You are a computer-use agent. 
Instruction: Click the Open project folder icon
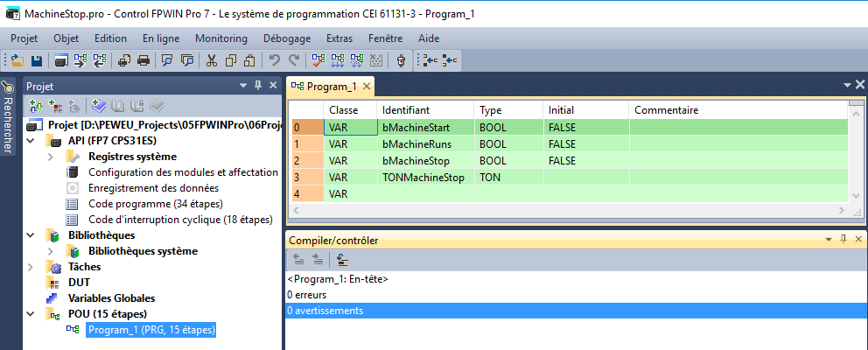[17, 60]
